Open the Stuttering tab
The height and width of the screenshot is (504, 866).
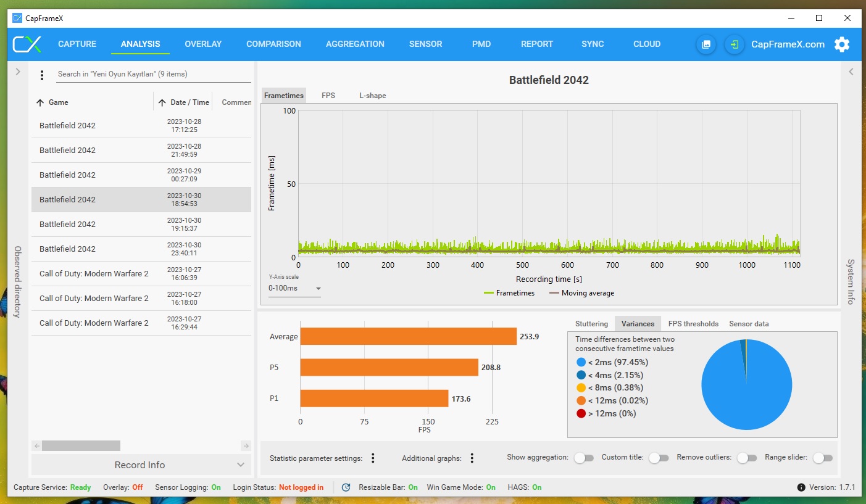[x=591, y=324]
